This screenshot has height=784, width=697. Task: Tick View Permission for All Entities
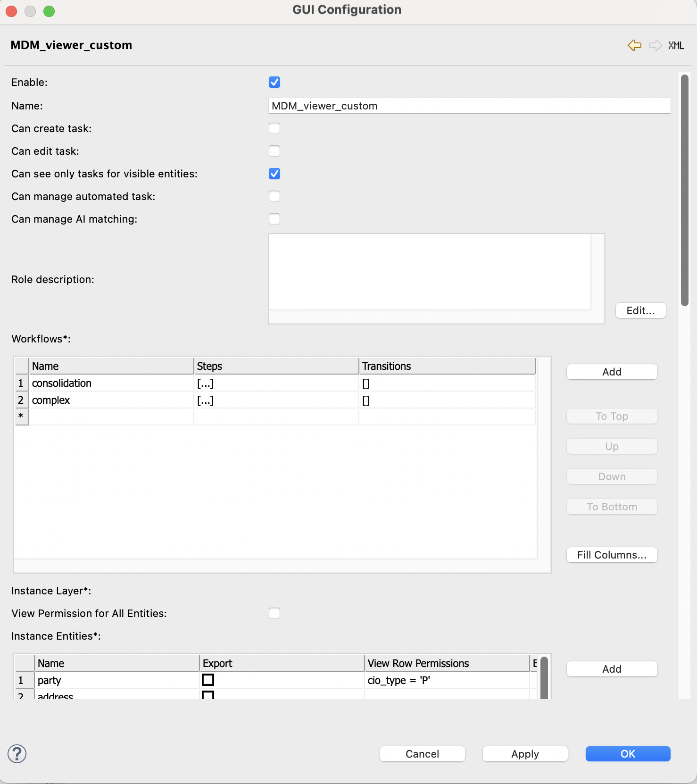coord(274,613)
